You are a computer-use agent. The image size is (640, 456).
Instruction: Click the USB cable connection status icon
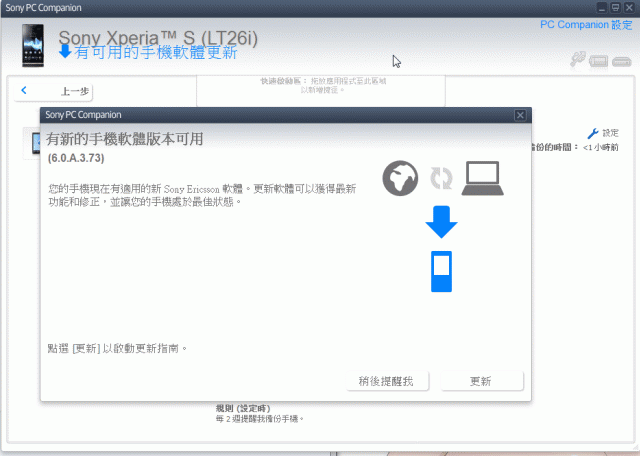coord(578,59)
